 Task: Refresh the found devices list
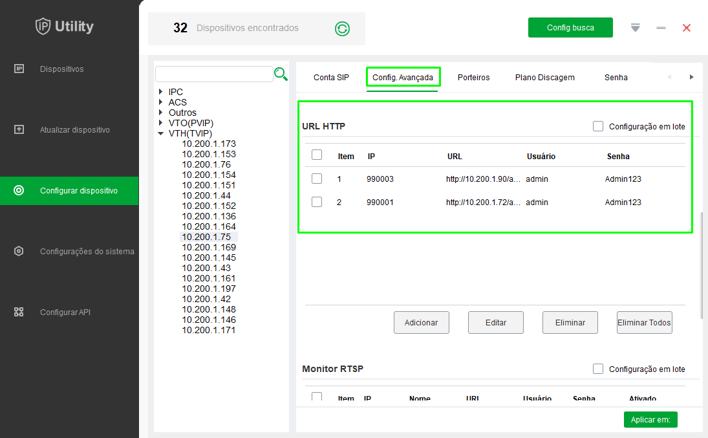[342, 29]
